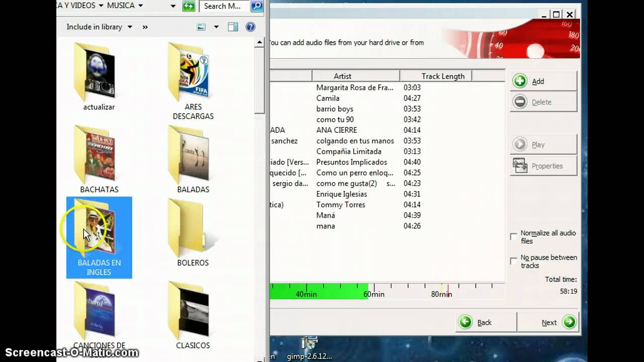Select the Como un perro enloq... track
This screenshot has width=644, height=362.
pyautogui.click(x=387, y=172)
